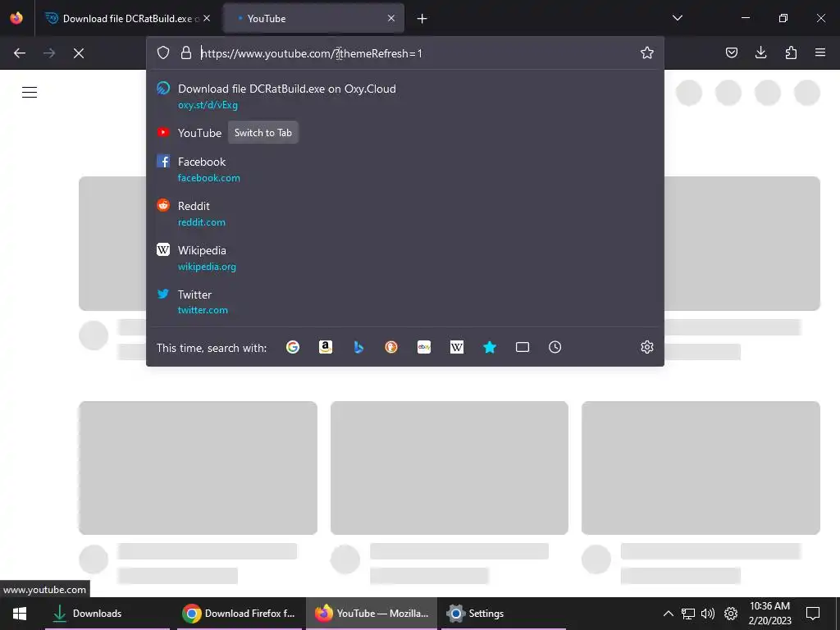
Task: Switch to the Download file DCRatBuild.exe tab
Action: coord(129,18)
